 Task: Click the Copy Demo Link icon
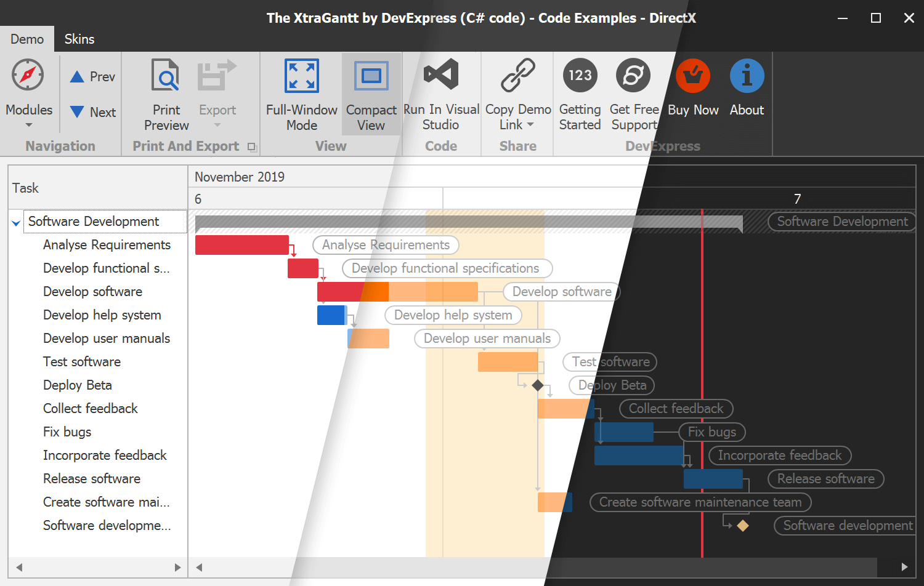pyautogui.click(x=517, y=75)
